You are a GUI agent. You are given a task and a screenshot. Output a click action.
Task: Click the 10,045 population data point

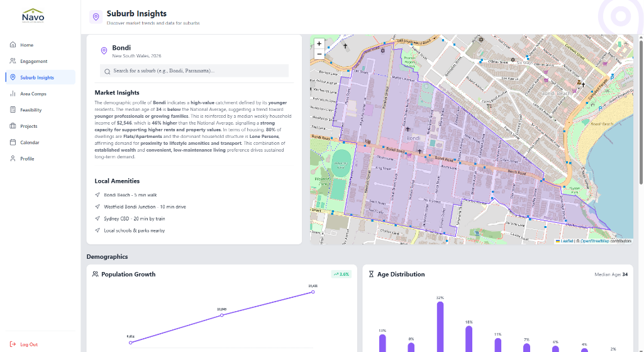click(x=222, y=315)
